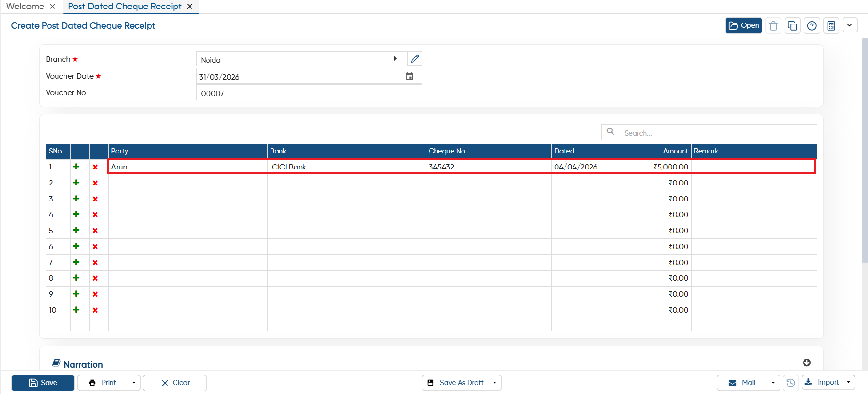The image size is (868, 394).
Task: Open the Print options dropdown arrow
Action: [x=134, y=383]
